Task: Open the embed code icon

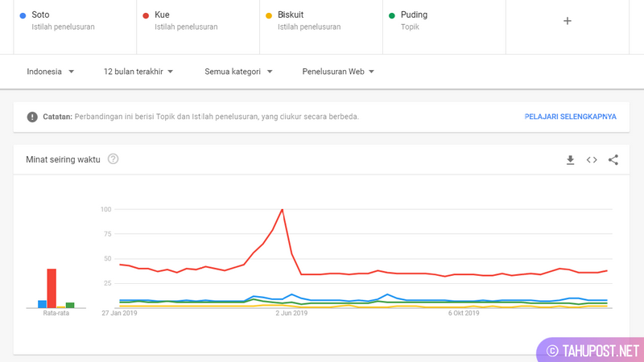Action: click(x=592, y=160)
